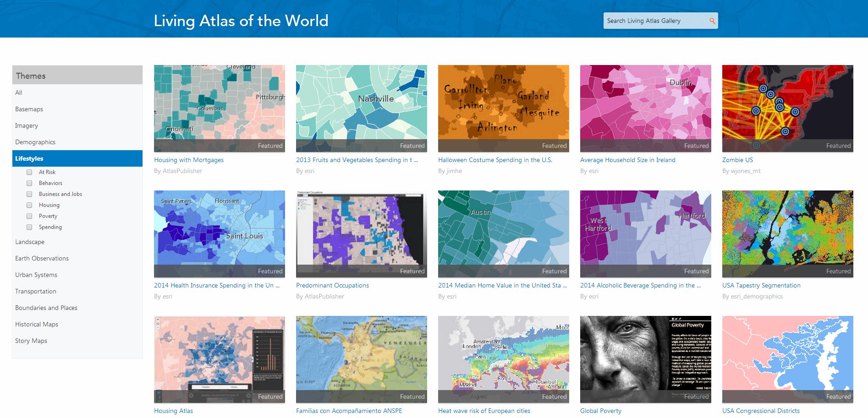Image resolution: width=868 pixels, height=418 pixels.
Task: Open USA Congressional Districts link
Action: coord(761,411)
